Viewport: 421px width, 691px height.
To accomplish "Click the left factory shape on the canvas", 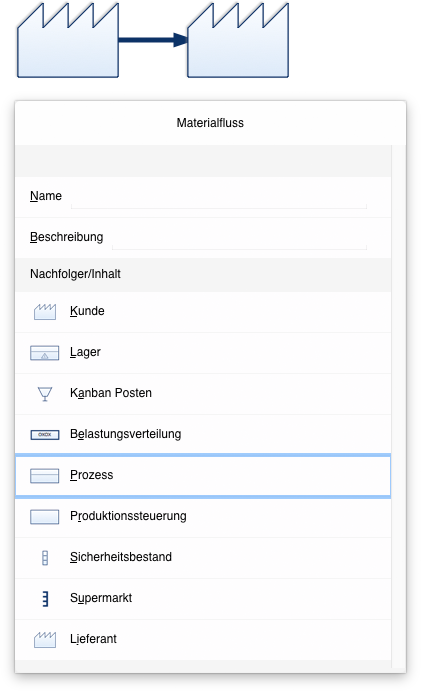I will pos(67,40).
